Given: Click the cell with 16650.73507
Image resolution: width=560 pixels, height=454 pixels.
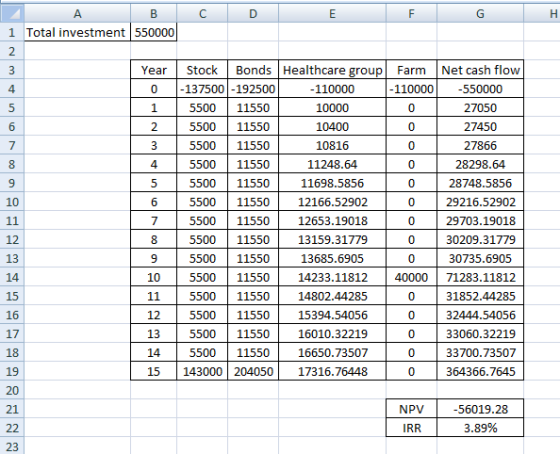Looking at the screenshot, I should [332, 353].
